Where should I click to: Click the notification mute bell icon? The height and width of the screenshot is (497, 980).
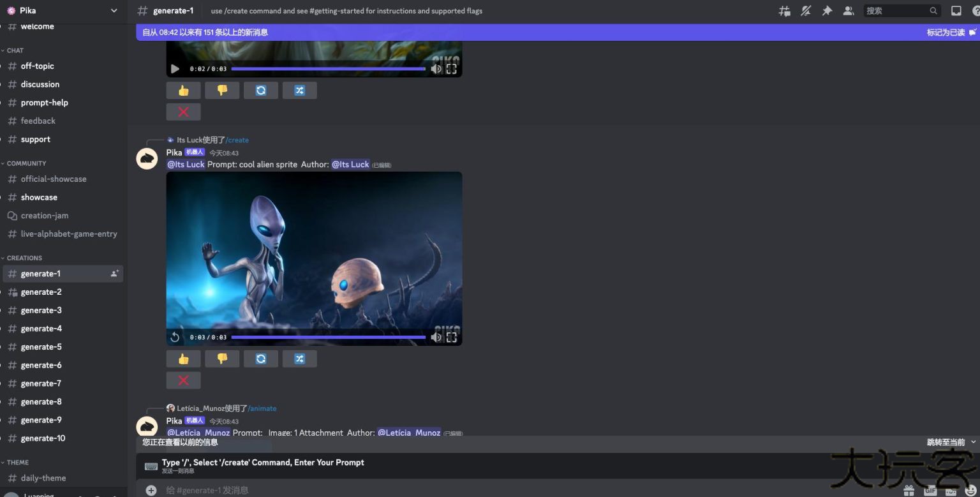click(x=806, y=11)
